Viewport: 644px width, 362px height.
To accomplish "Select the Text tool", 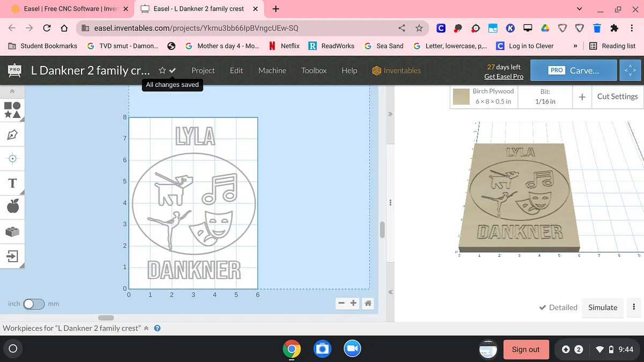I will (x=12, y=183).
